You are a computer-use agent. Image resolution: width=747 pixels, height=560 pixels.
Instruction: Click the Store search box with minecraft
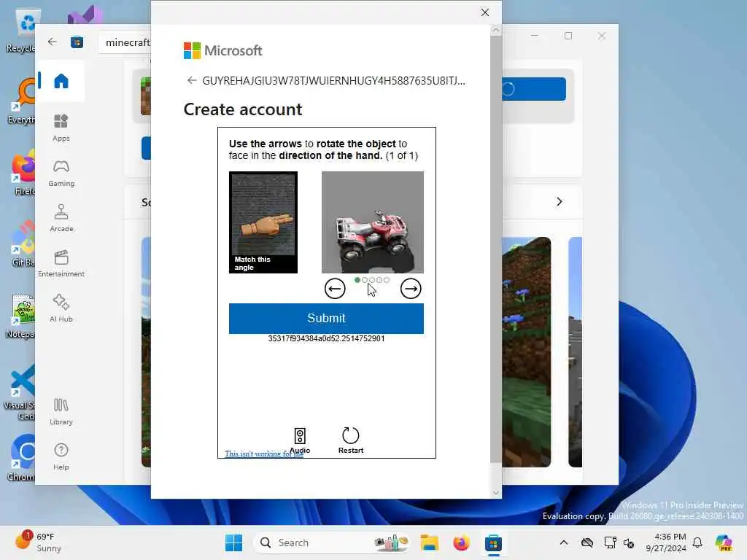(x=125, y=42)
